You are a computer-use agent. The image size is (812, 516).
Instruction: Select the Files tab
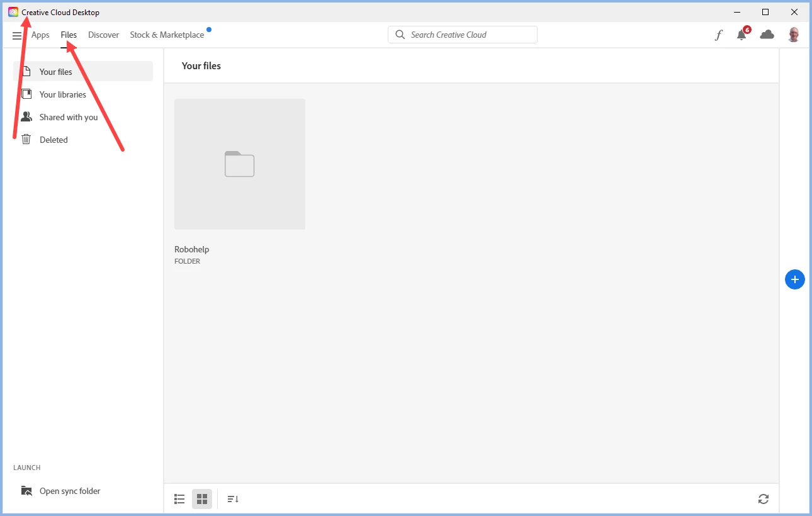[x=69, y=35]
